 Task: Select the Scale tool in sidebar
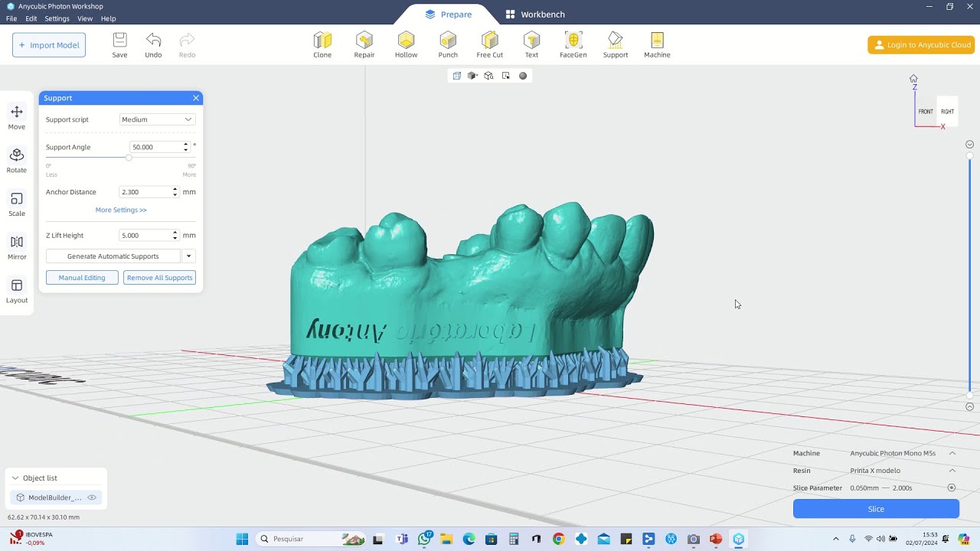pos(17,204)
